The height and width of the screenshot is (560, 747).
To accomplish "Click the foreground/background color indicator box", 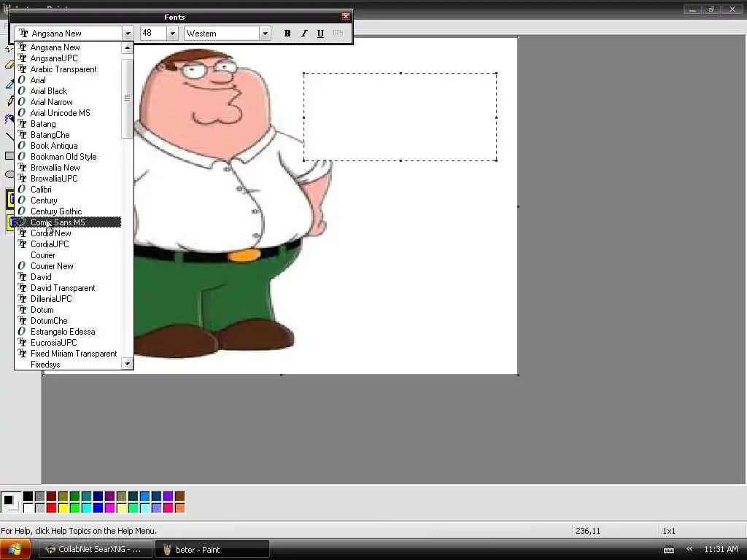I will (10, 502).
